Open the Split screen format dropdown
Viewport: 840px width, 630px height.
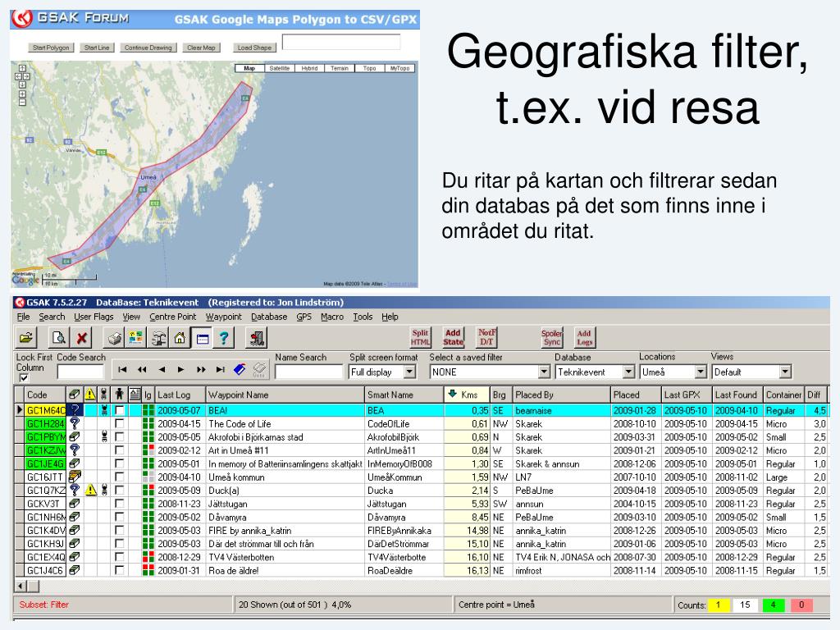(x=410, y=372)
